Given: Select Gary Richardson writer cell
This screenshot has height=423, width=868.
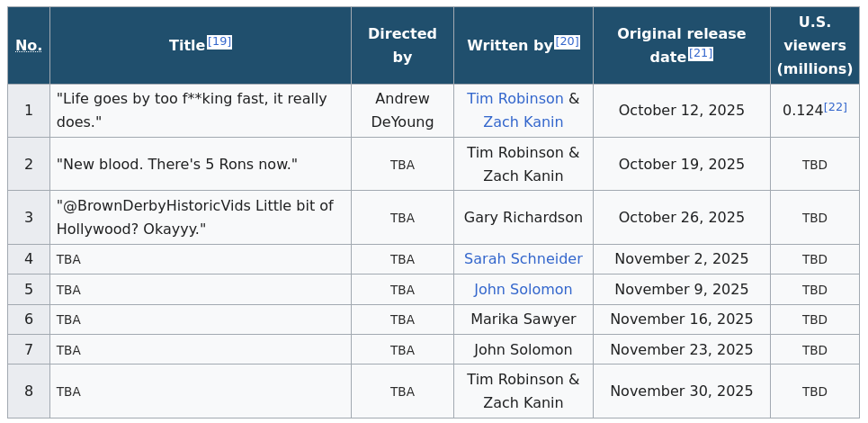Looking at the screenshot, I should (x=523, y=218).
